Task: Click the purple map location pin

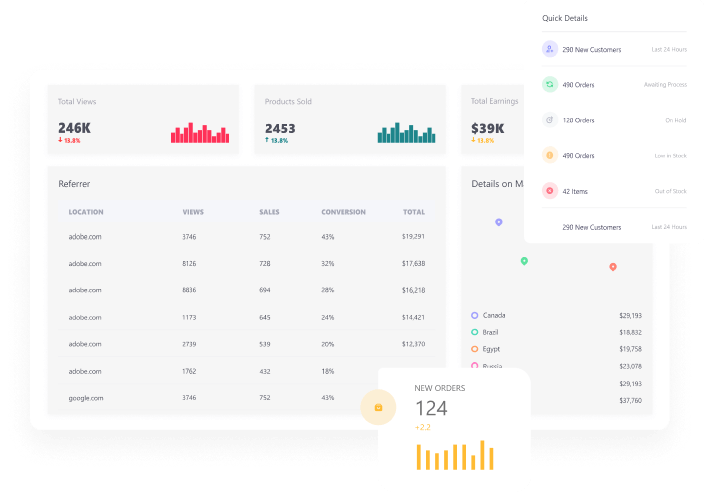Action: point(499,222)
